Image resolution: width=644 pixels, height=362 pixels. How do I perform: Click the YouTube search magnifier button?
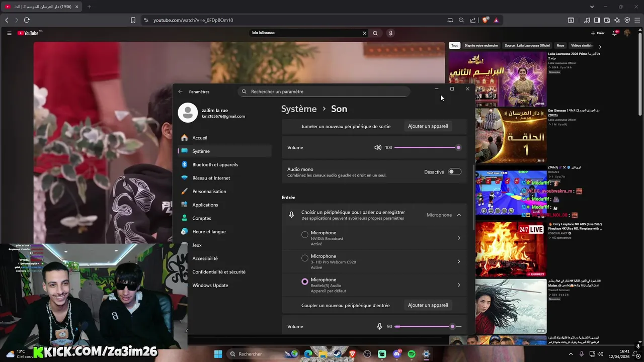pyautogui.click(x=375, y=33)
